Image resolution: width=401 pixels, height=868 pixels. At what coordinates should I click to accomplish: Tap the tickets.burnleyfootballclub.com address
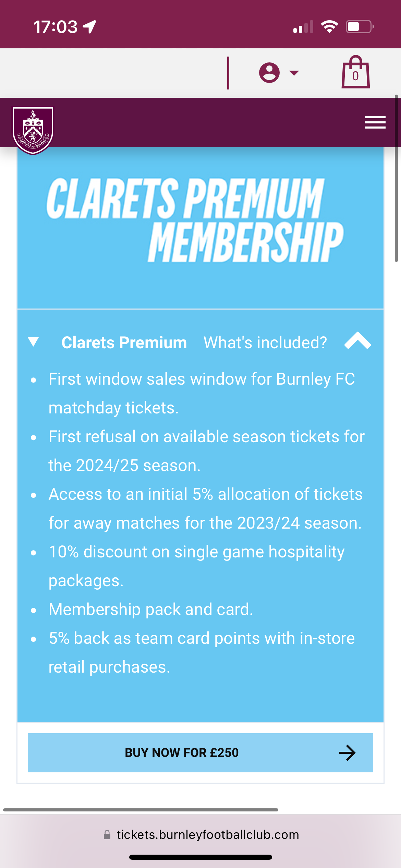click(x=208, y=835)
